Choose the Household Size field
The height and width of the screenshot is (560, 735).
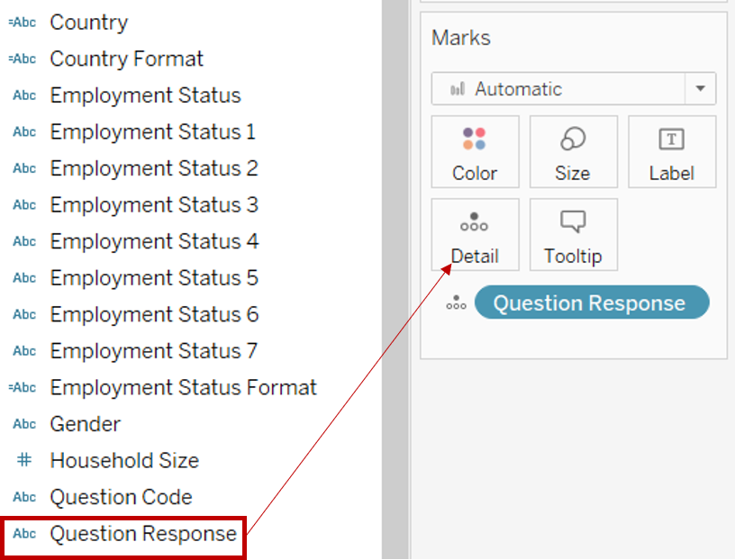pos(124,460)
